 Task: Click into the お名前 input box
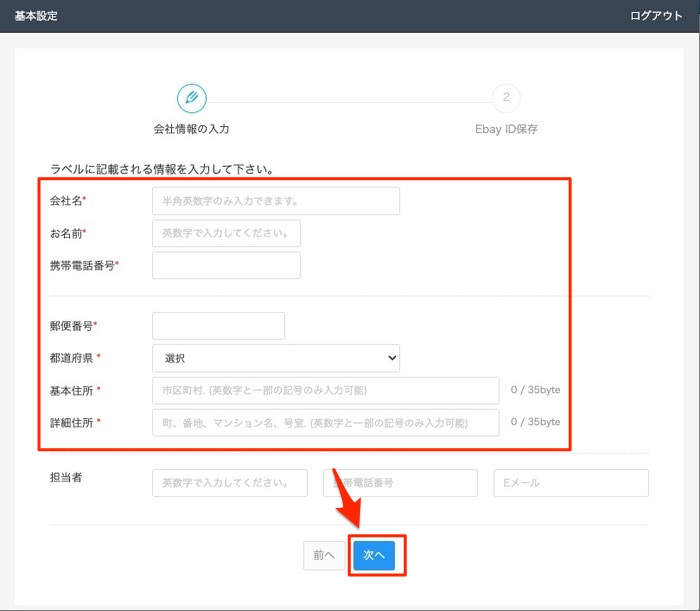pyautogui.click(x=226, y=233)
